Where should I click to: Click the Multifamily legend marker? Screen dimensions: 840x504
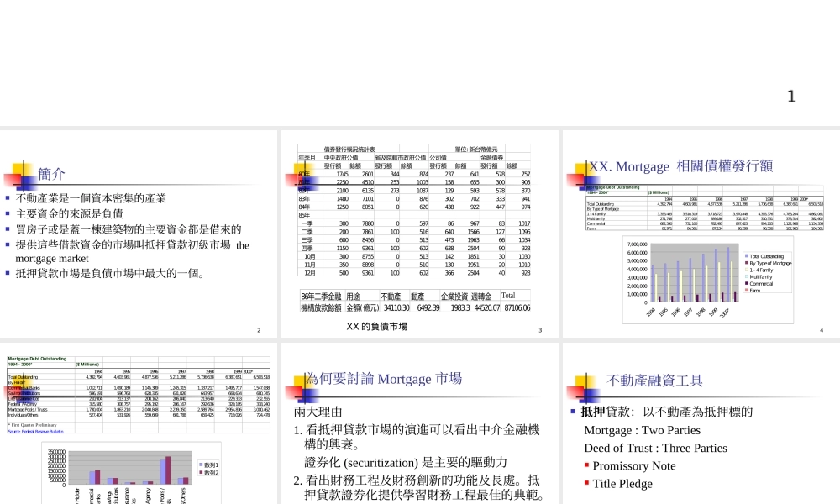pos(747,277)
